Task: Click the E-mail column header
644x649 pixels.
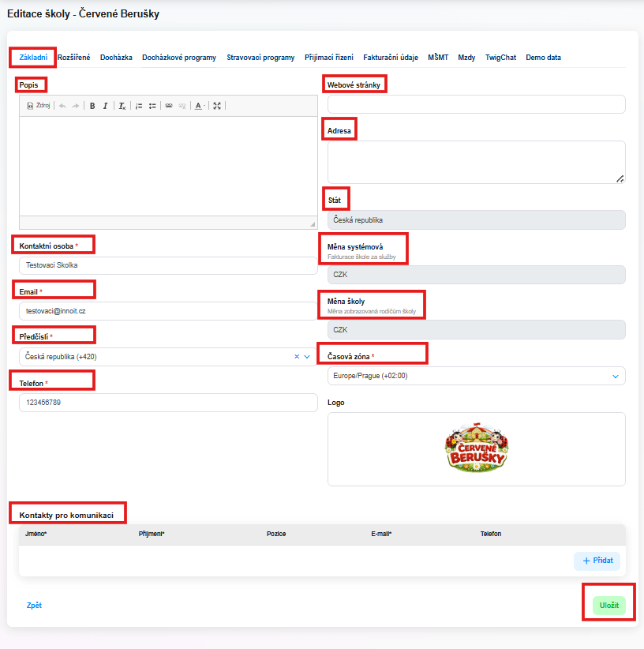Action: (x=381, y=534)
